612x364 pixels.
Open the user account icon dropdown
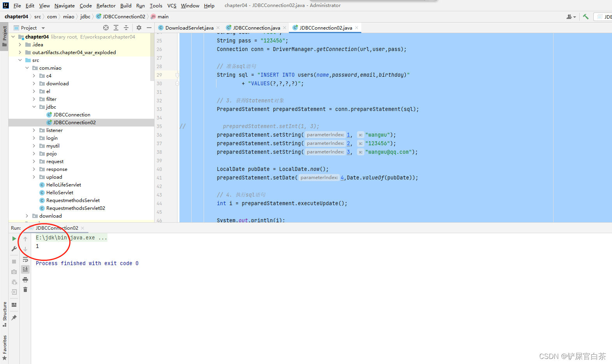571,17
